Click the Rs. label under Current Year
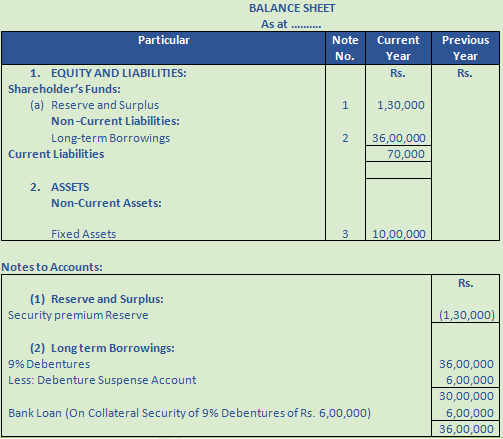 point(398,73)
